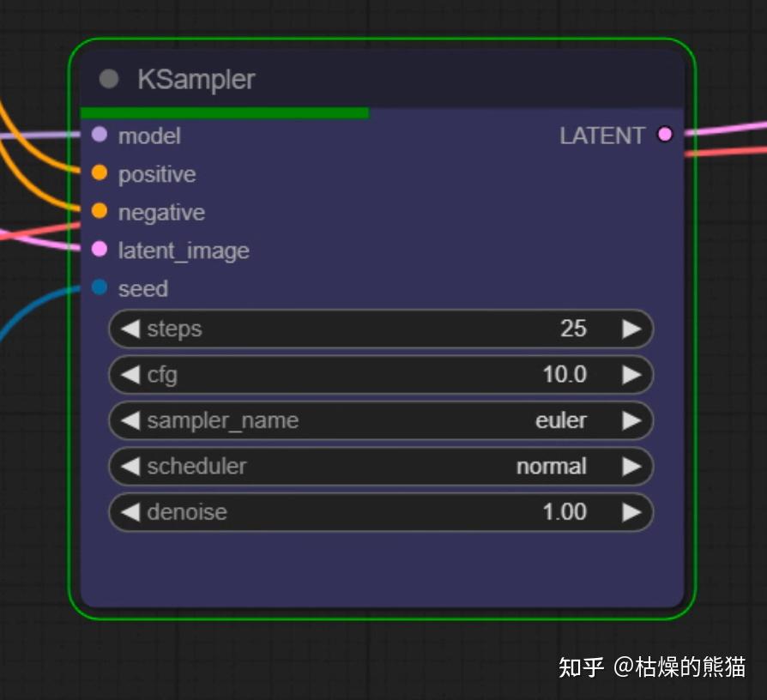Increase denoise with the right arrow
The width and height of the screenshot is (767, 700).
pyautogui.click(x=631, y=513)
